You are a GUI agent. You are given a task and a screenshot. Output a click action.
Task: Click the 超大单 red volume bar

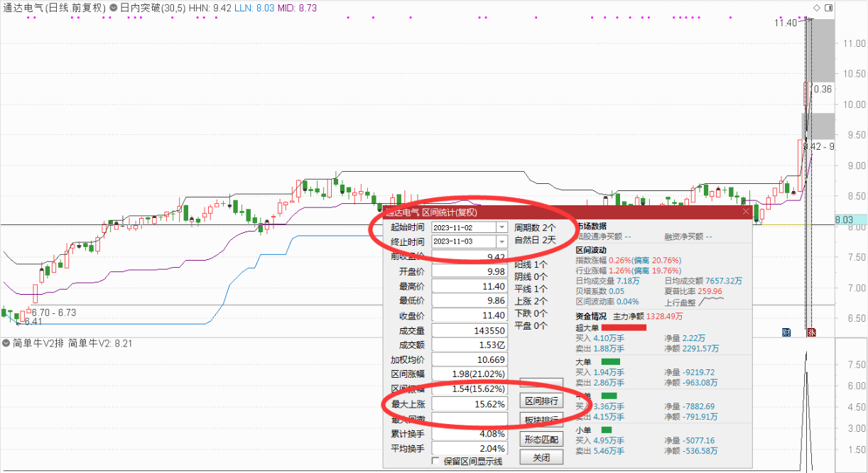[x=624, y=327]
